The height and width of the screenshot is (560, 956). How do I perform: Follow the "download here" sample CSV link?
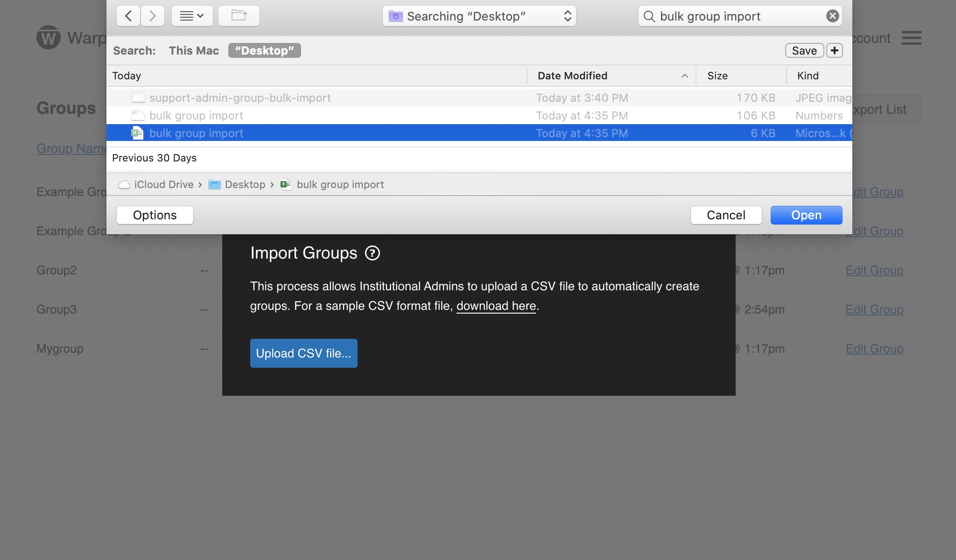coord(496,306)
